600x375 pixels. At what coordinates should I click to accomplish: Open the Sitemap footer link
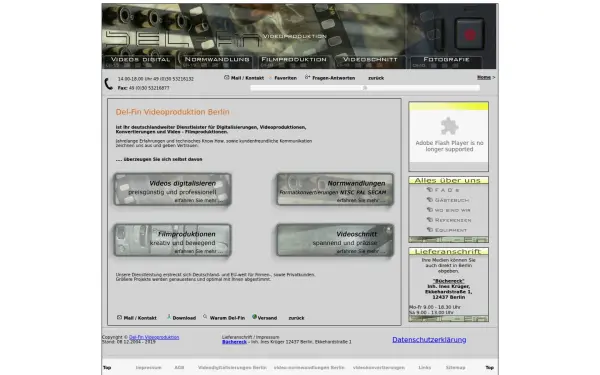[x=455, y=368]
